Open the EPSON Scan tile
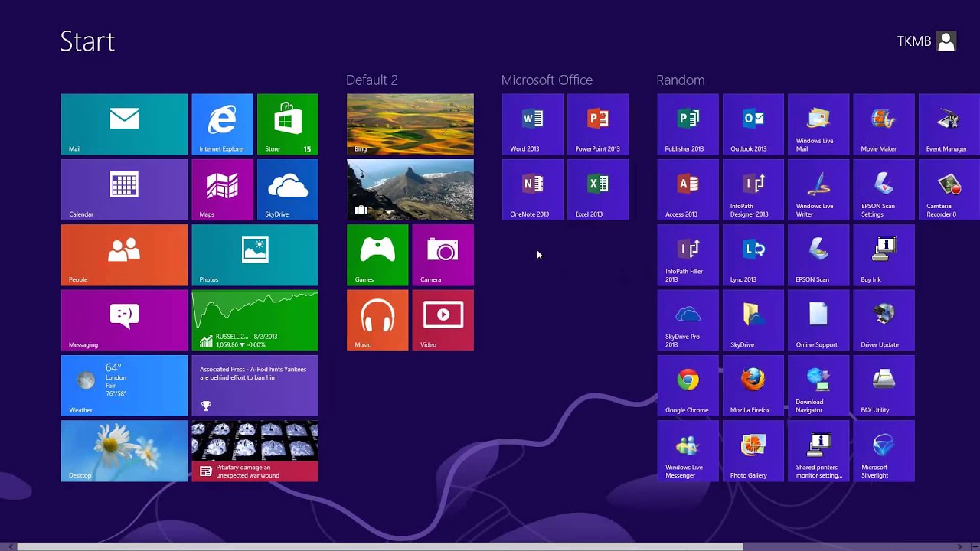The width and height of the screenshot is (980, 551). (818, 255)
